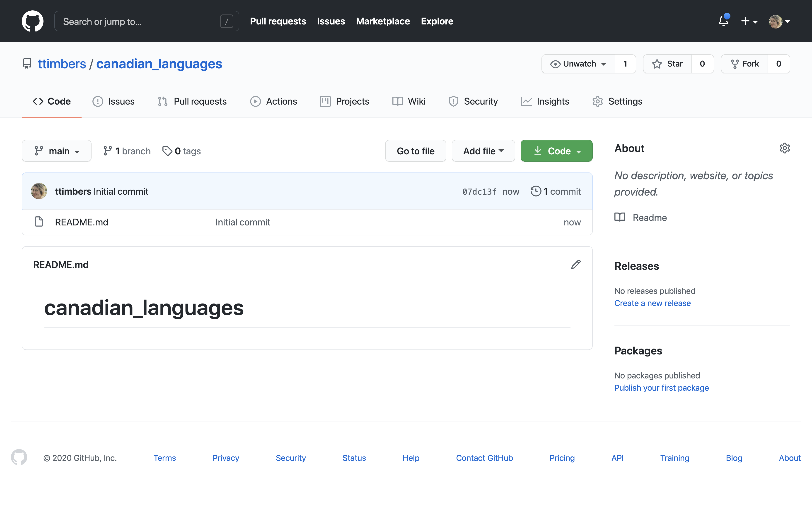Open the notifications bell
This screenshot has width=812, height=507.
click(x=723, y=21)
